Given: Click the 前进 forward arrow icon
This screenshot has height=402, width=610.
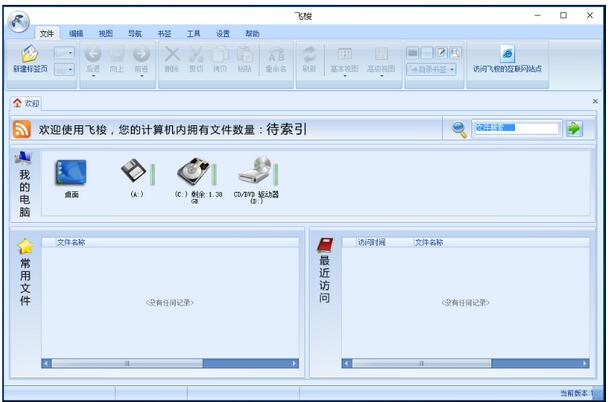Looking at the screenshot, I should pyautogui.click(x=141, y=54).
